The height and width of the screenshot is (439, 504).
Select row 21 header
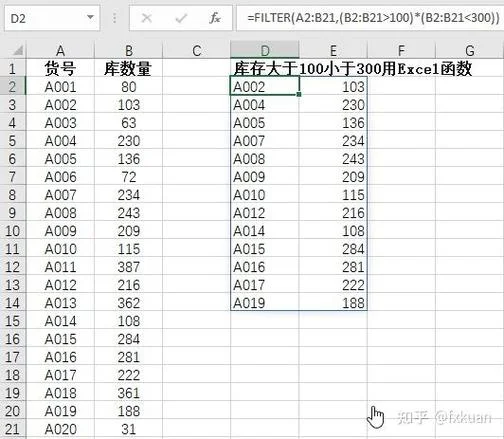(x=12, y=429)
